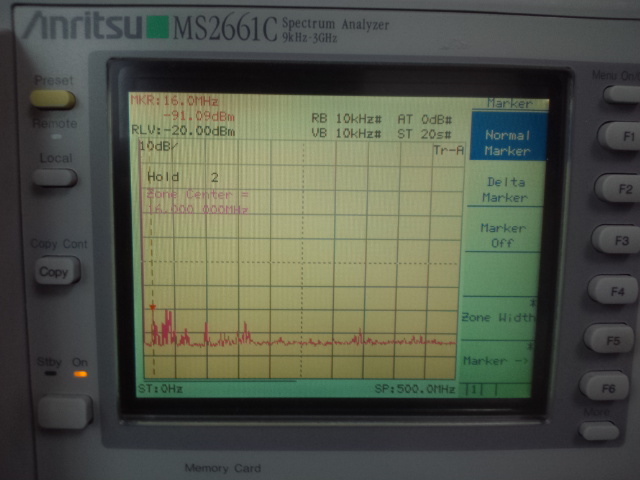Viewport: 640px width, 480px height.
Task: Click the RLV:-20.00dBm reference level text
Action: click(183, 131)
